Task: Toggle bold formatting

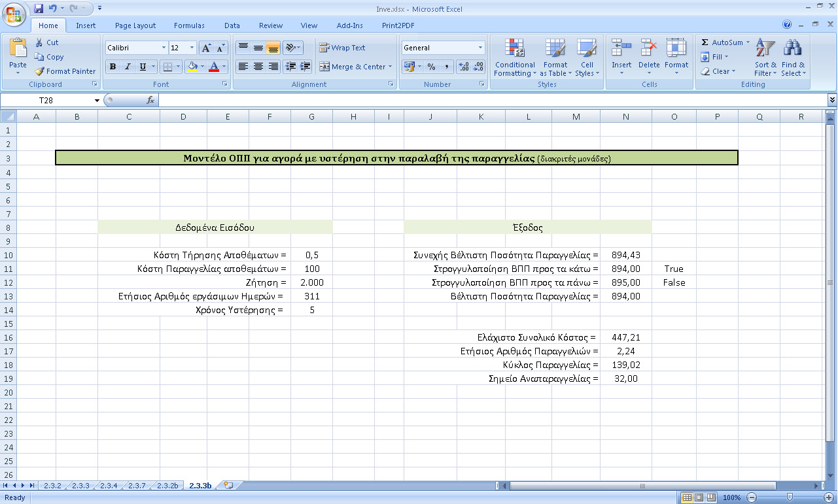Action: pos(113,67)
